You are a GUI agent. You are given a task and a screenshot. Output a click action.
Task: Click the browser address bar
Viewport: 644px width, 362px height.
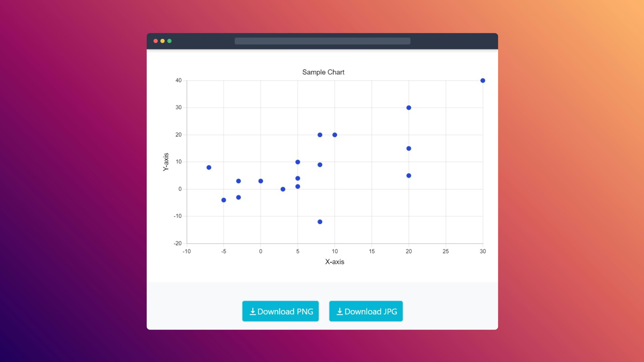click(x=322, y=41)
